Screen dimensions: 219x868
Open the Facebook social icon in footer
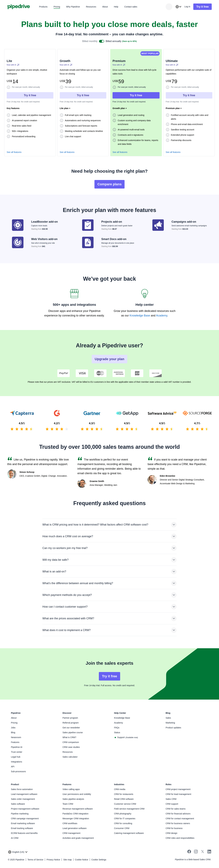click(x=189, y=852)
